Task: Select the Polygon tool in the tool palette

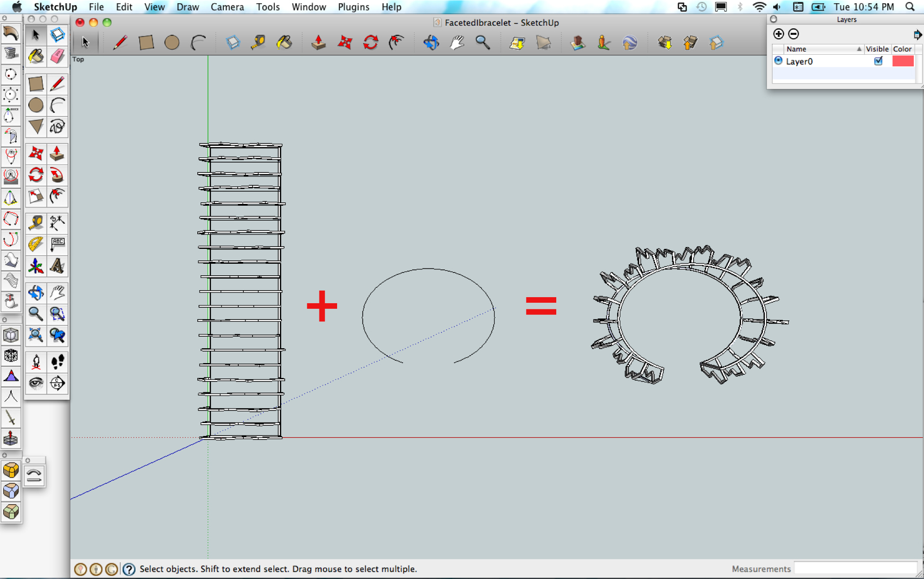Action: pos(36,126)
